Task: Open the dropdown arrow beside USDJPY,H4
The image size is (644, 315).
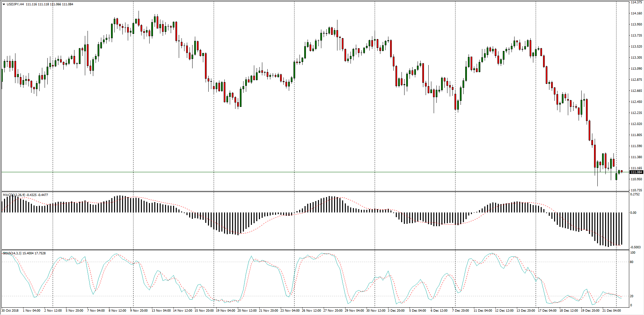Action: click(4, 4)
